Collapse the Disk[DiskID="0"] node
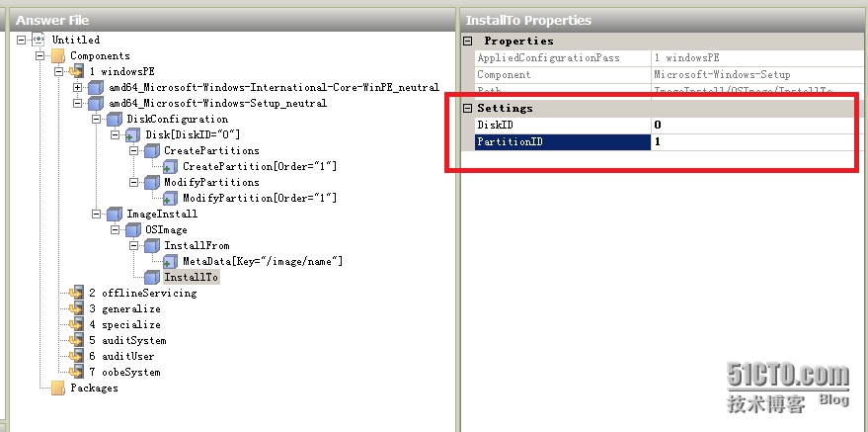This screenshot has width=868, height=432. pyautogui.click(x=115, y=135)
